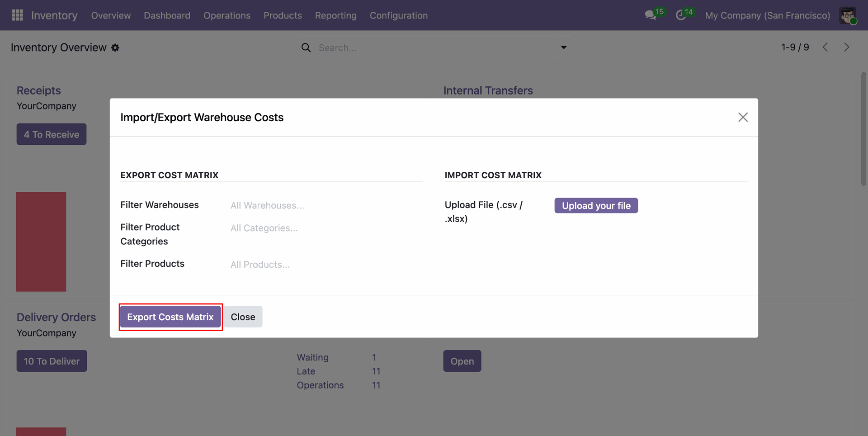Image resolution: width=868 pixels, height=436 pixels.
Task: Click Upload your file button
Action: [596, 205]
